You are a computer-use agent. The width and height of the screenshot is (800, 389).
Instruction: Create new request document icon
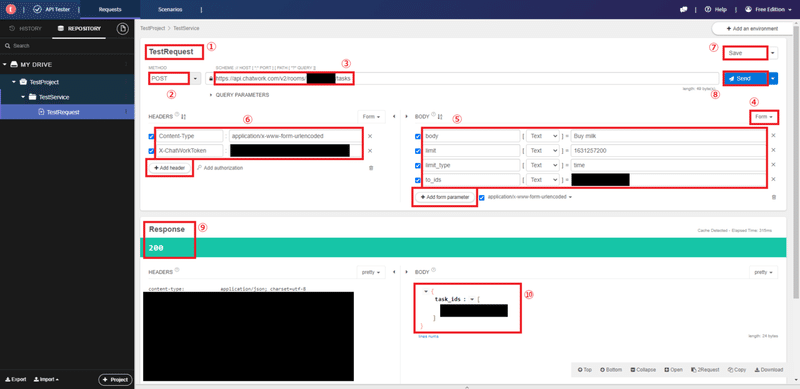[x=122, y=29]
